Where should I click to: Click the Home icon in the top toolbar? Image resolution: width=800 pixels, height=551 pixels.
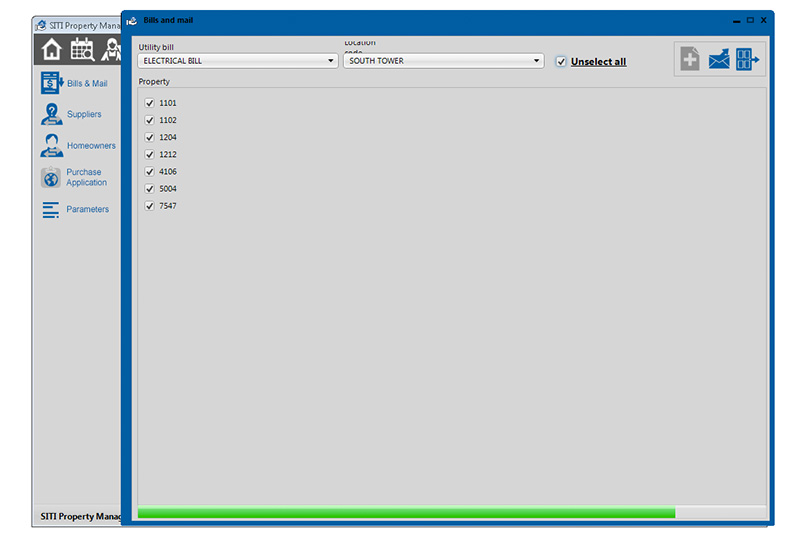click(52, 50)
